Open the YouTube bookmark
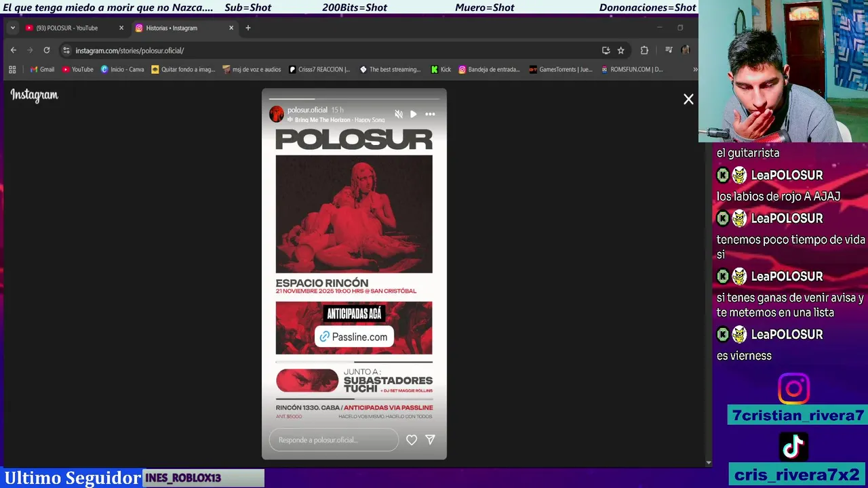Viewport: 868px width, 488px height. click(x=77, y=69)
